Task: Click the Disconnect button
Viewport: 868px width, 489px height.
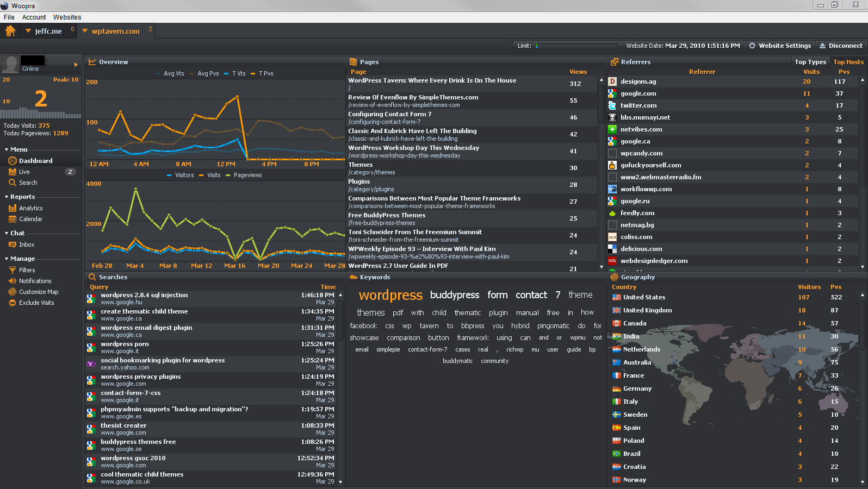Action: (x=841, y=46)
